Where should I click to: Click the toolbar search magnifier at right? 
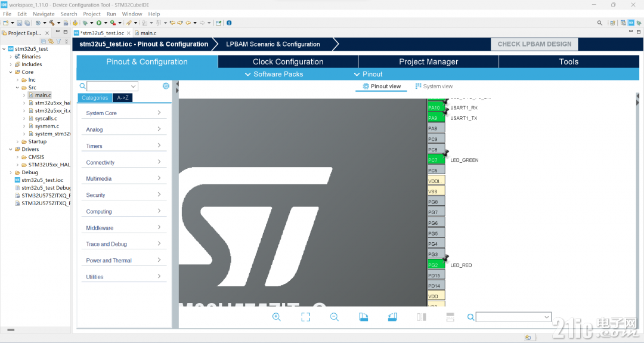click(x=600, y=23)
